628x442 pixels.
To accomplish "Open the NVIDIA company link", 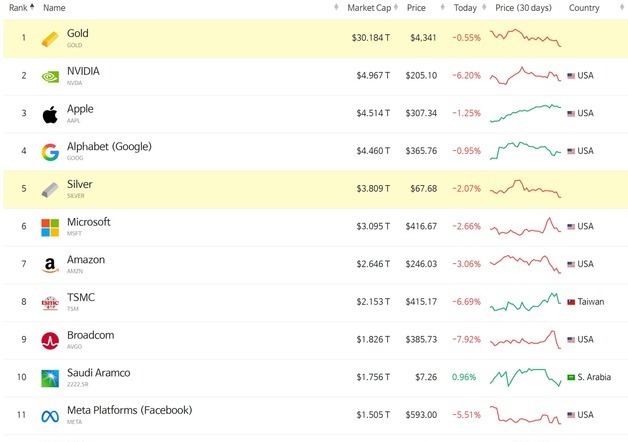I will point(83,71).
